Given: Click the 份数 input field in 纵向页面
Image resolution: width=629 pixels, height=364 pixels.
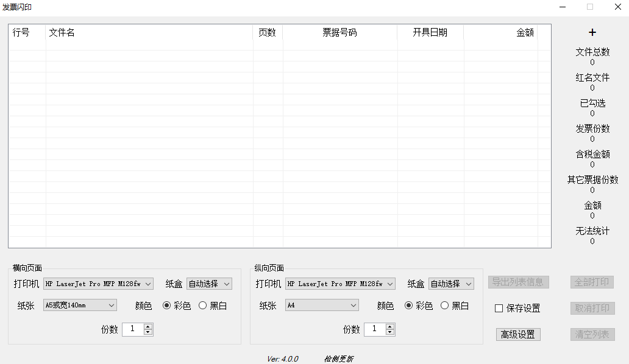Looking at the screenshot, I should 375,329.
